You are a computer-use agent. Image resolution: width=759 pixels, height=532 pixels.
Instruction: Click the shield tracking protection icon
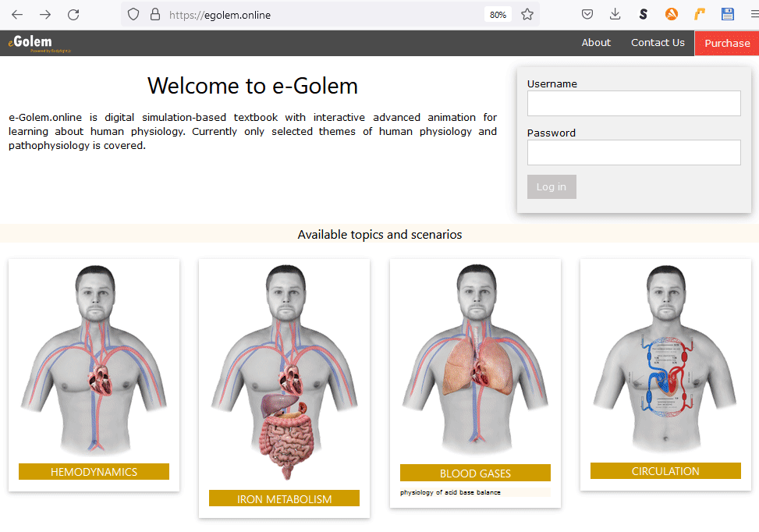click(133, 14)
